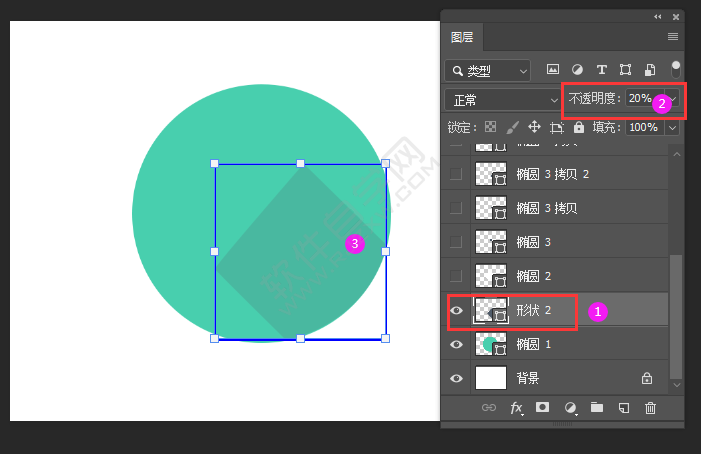Click the 背景 layer lock icon
The image size is (701, 454).
[x=647, y=378]
